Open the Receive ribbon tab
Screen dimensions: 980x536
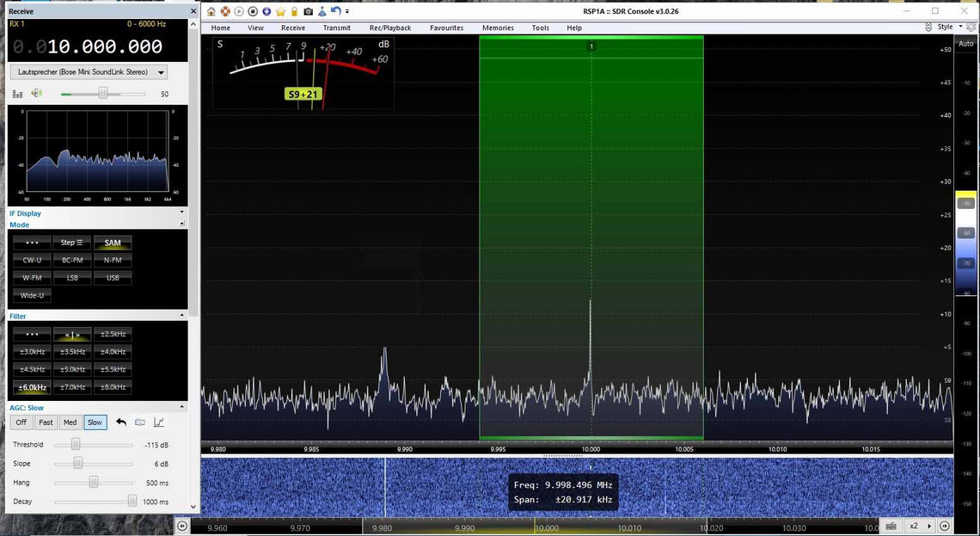coord(293,28)
